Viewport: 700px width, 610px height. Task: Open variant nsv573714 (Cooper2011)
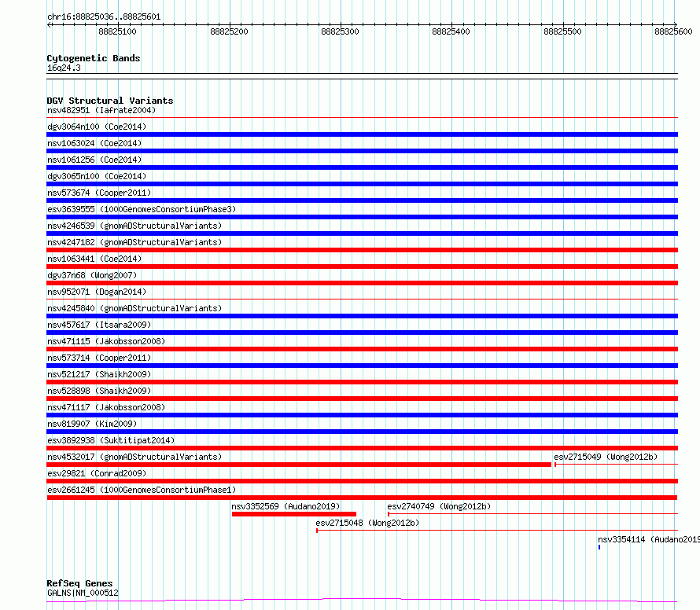pyautogui.click(x=99, y=358)
